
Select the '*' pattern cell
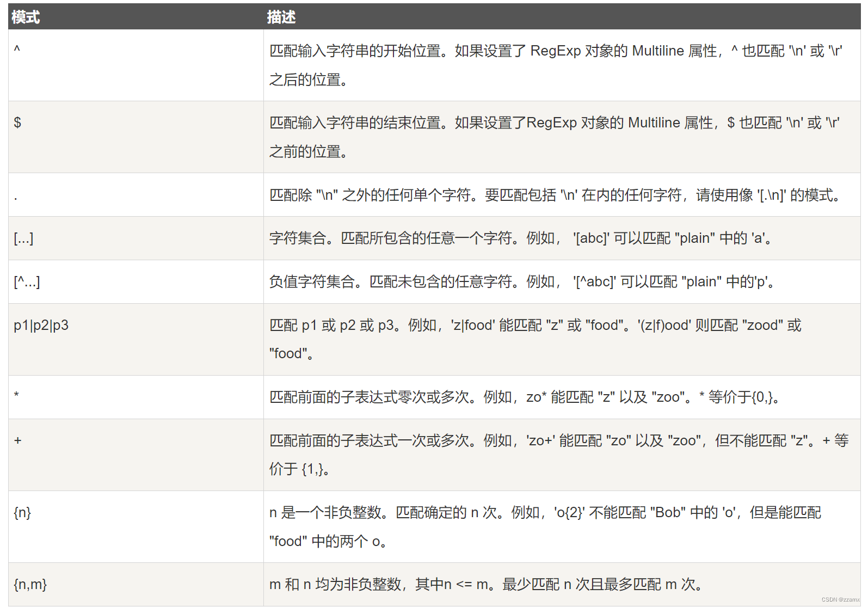pos(136,397)
